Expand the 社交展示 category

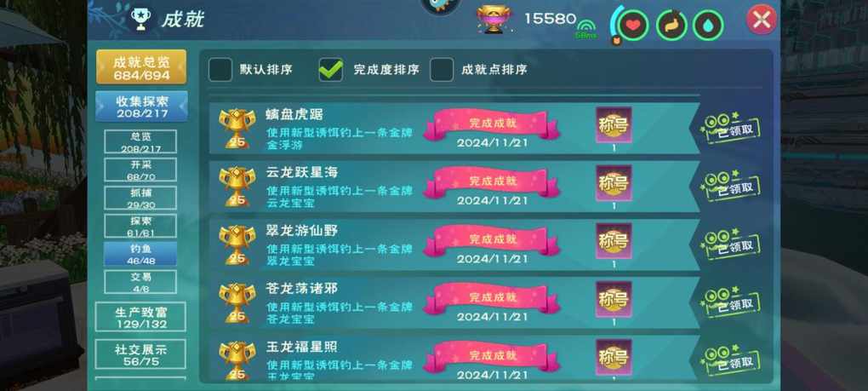pos(140,354)
